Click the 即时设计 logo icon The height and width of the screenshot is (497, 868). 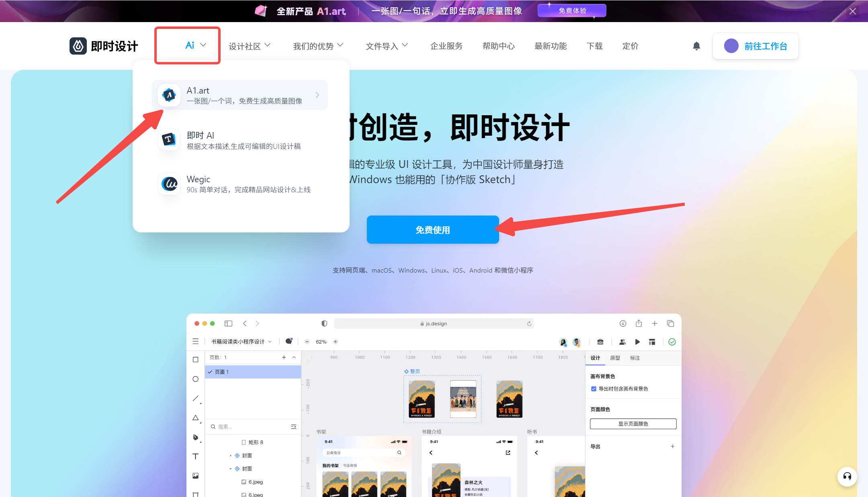pos(78,46)
